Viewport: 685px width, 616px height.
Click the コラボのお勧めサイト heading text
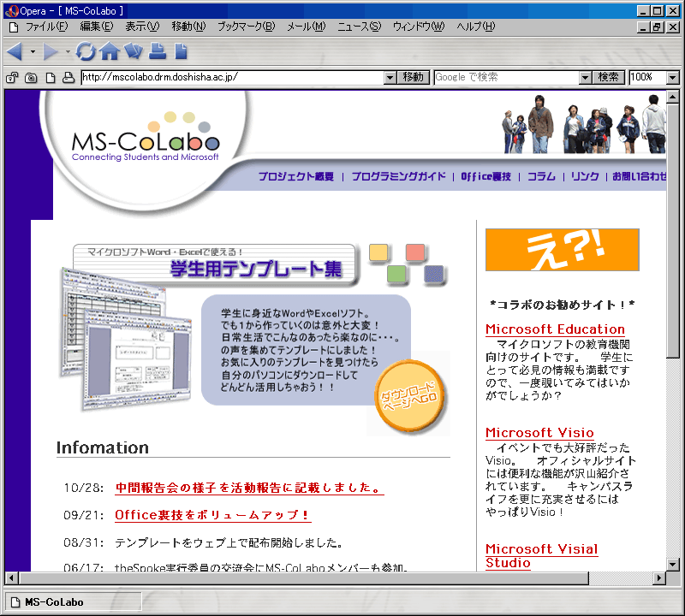(563, 305)
